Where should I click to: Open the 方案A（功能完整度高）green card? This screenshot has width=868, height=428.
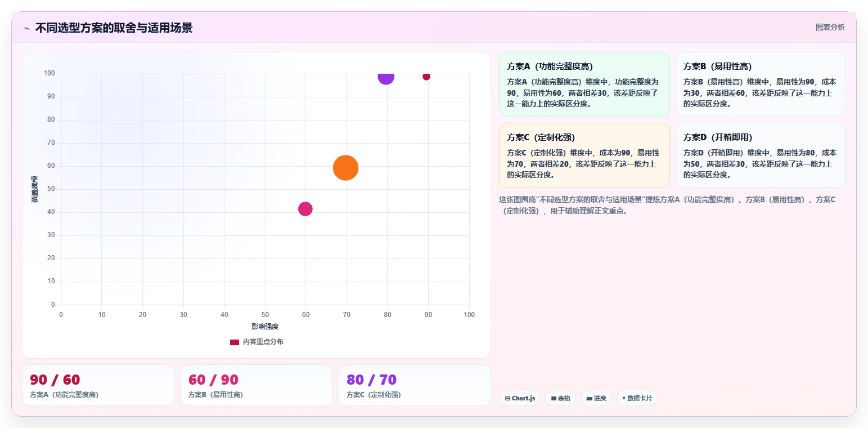584,84
